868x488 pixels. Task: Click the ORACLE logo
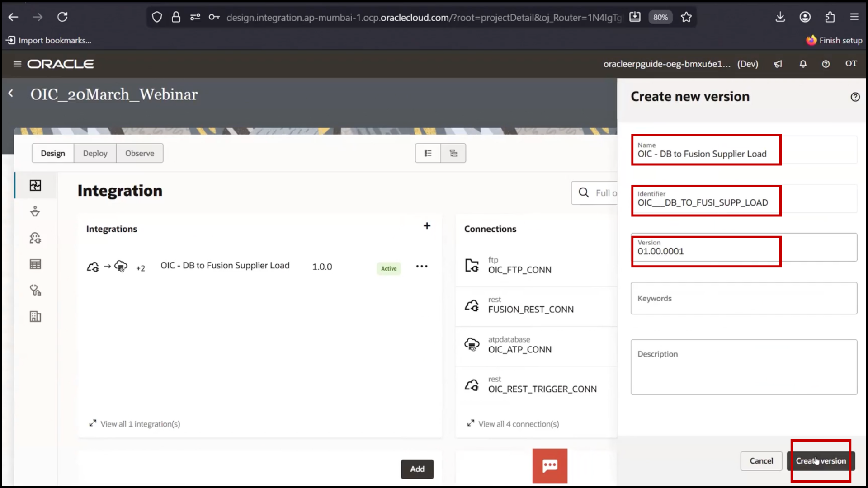(x=61, y=64)
